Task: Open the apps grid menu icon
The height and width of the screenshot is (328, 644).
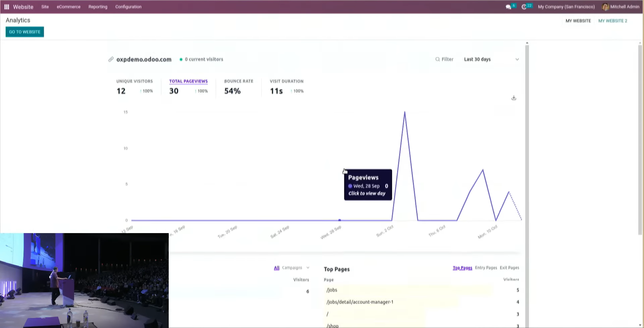Action: click(x=7, y=7)
